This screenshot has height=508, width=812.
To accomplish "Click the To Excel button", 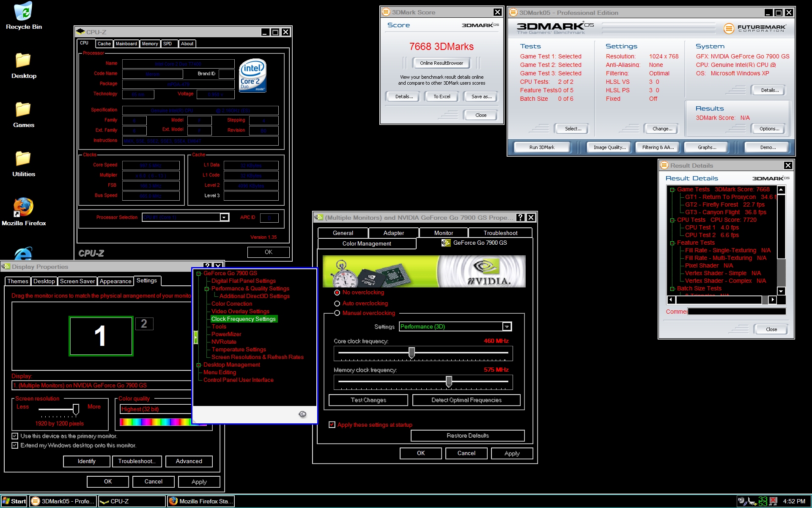I will (442, 97).
